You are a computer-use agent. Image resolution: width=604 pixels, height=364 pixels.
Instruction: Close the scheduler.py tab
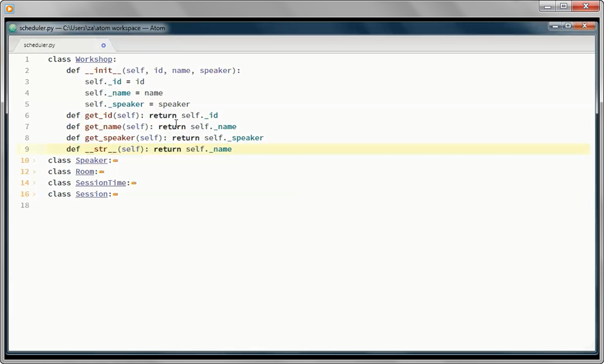tap(103, 44)
